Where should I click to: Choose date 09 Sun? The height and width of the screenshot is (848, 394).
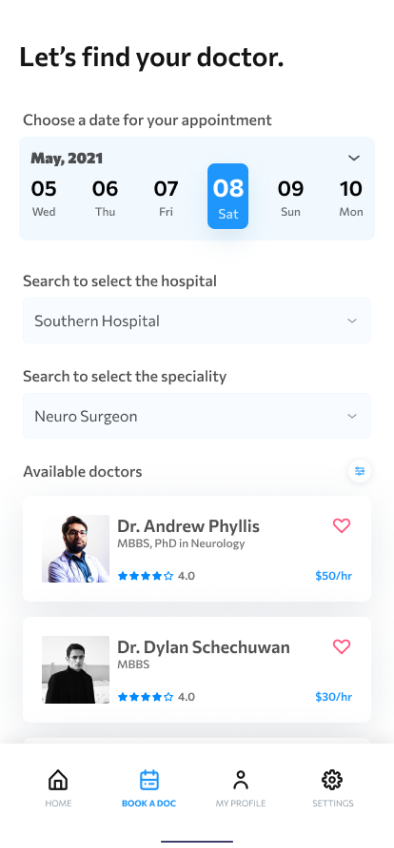pyautogui.click(x=291, y=197)
